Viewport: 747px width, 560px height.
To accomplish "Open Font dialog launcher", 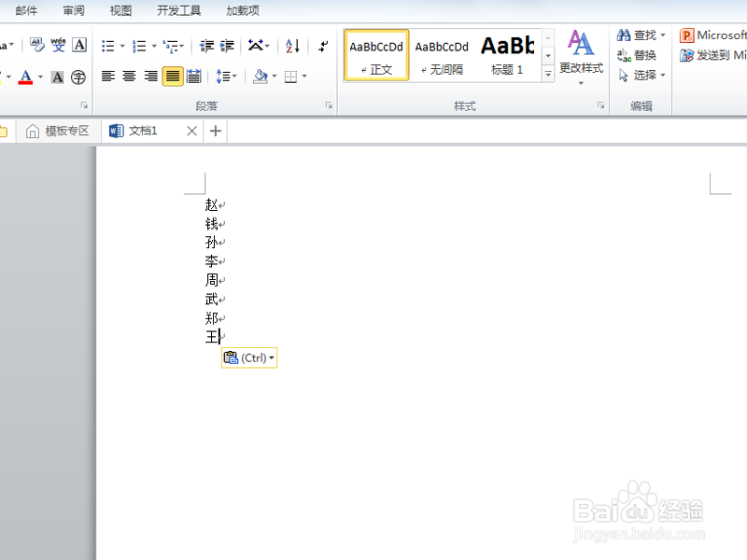I will click(84, 105).
